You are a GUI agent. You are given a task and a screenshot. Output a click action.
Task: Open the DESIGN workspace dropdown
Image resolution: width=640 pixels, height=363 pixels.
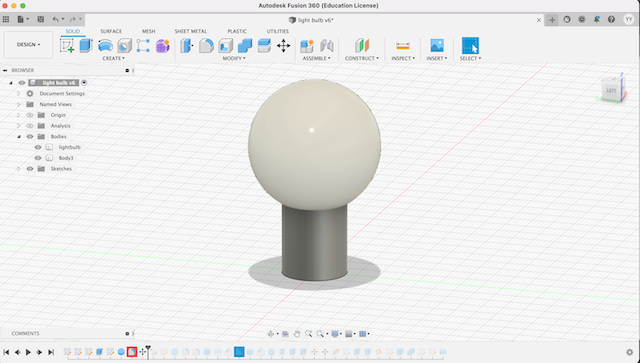tap(28, 45)
